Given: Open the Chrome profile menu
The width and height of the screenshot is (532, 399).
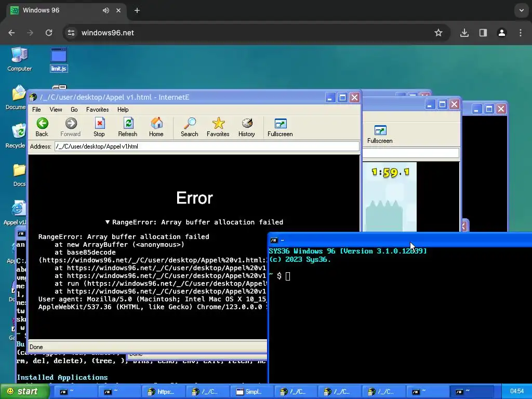Looking at the screenshot, I should click(502, 33).
